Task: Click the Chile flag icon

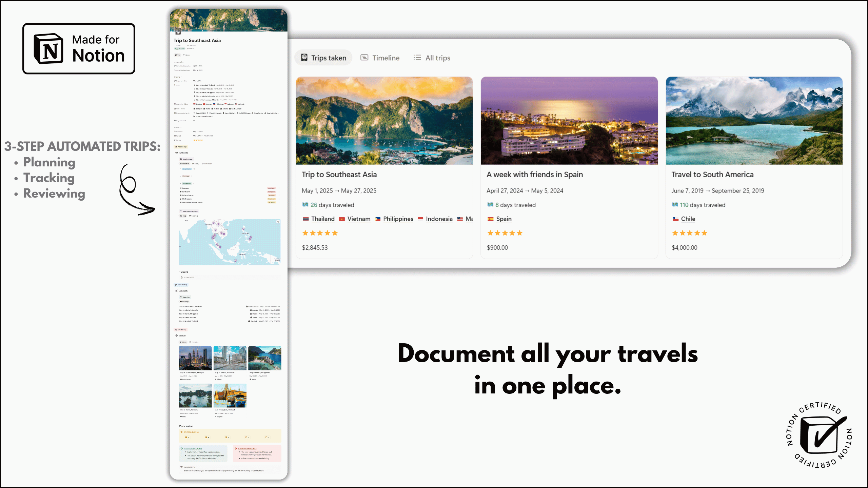Action: coord(675,219)
